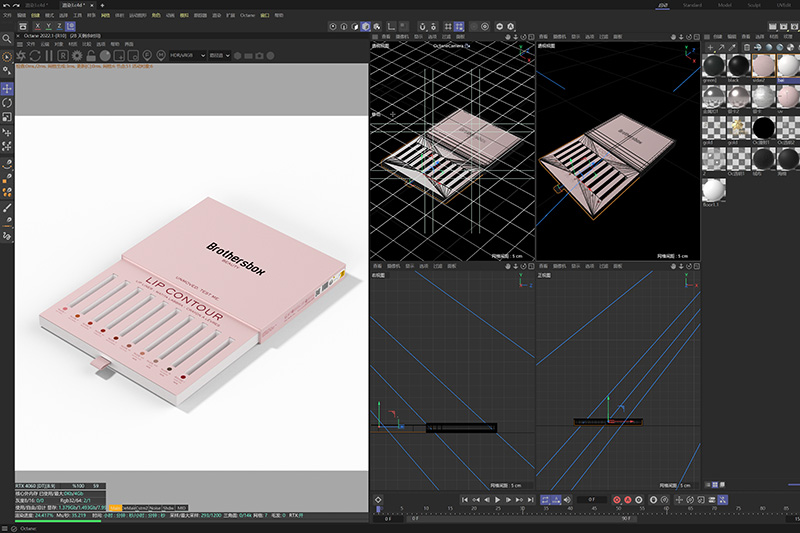This screenshot has width=800, height=533.
Task: Toggle X axis lock
Action: (x=38, y=26)
